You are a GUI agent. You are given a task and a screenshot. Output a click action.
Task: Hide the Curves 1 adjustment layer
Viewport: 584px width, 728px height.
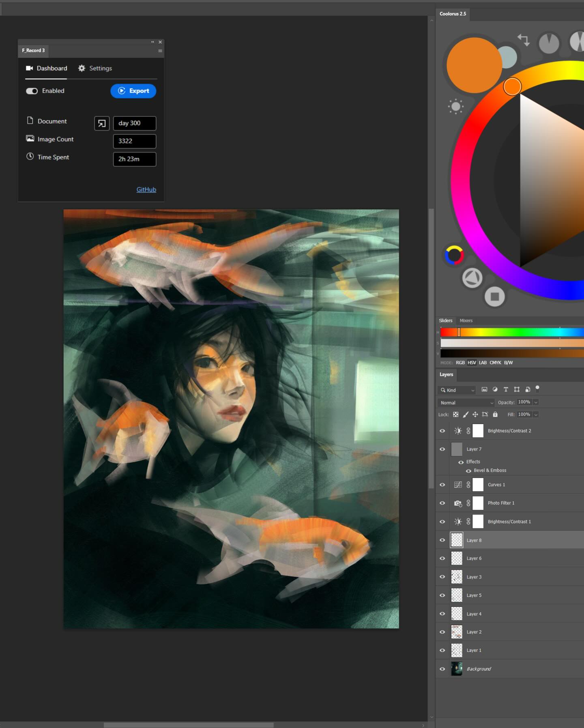point(442,485)
